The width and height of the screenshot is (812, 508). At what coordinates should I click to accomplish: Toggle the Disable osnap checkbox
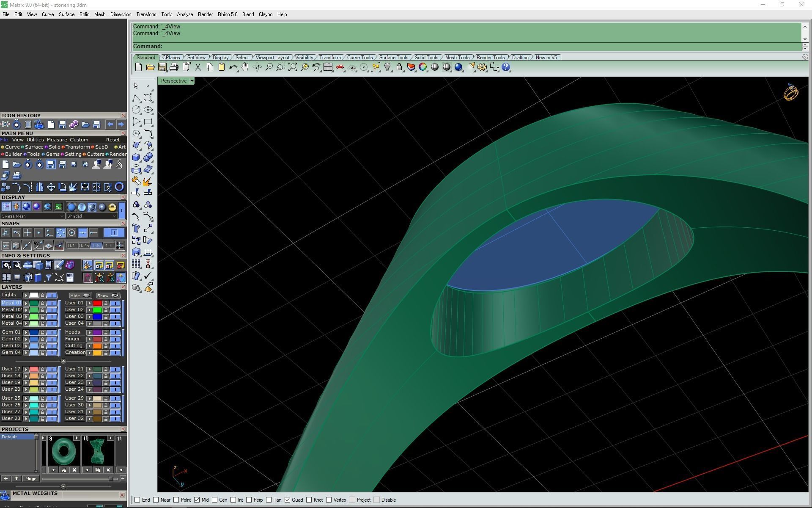[377, 500]
